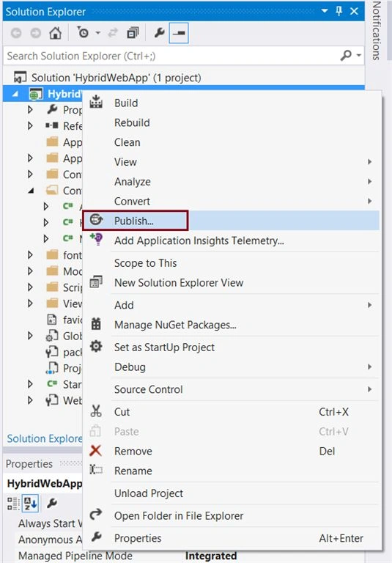Expand the References tree node

point(30,125)
